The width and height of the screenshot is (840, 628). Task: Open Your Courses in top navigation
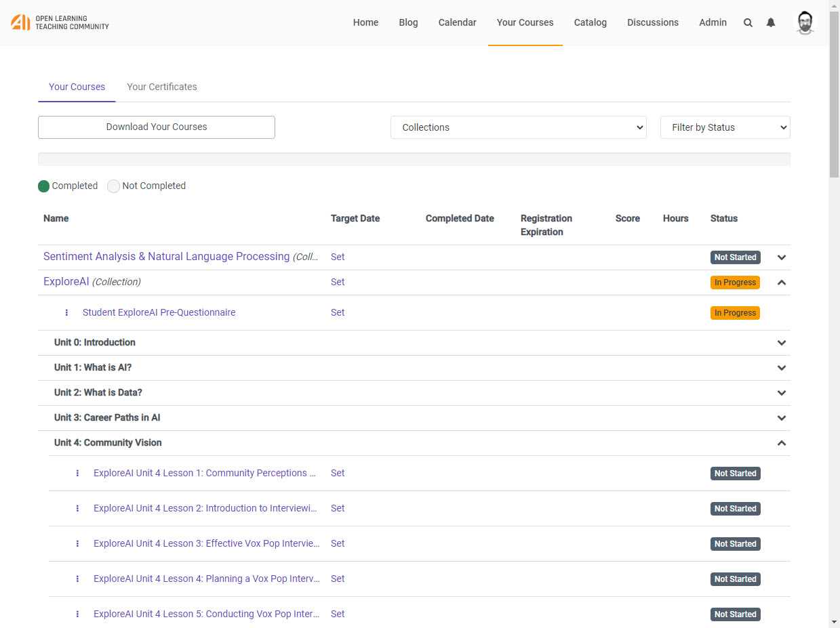[x=525, y=22]
